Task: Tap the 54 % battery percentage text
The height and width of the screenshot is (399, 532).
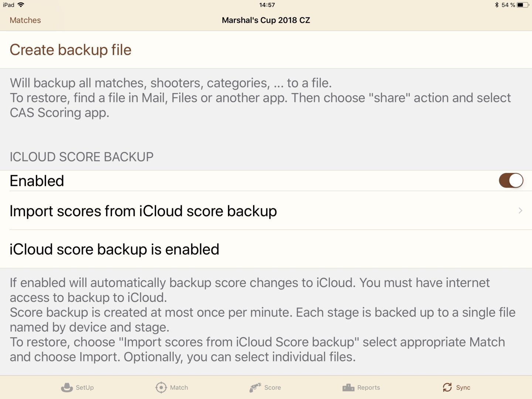Action: (x=508, y=5)
